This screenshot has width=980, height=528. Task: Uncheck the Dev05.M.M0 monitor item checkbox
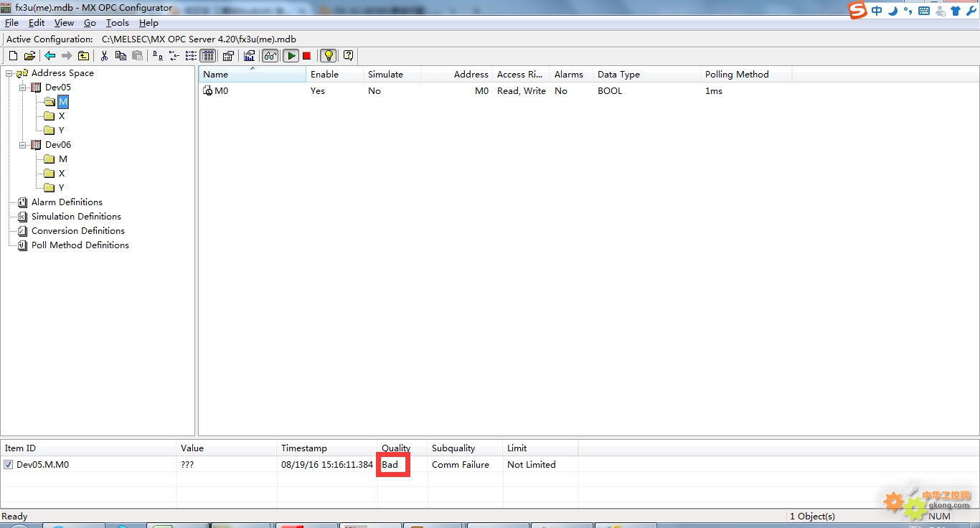pos(8,465)
